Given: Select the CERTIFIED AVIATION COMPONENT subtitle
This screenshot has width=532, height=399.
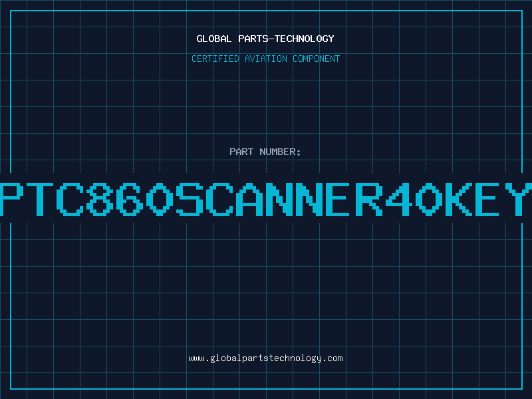Looking at the screenshot, I should tap(265, 59).
